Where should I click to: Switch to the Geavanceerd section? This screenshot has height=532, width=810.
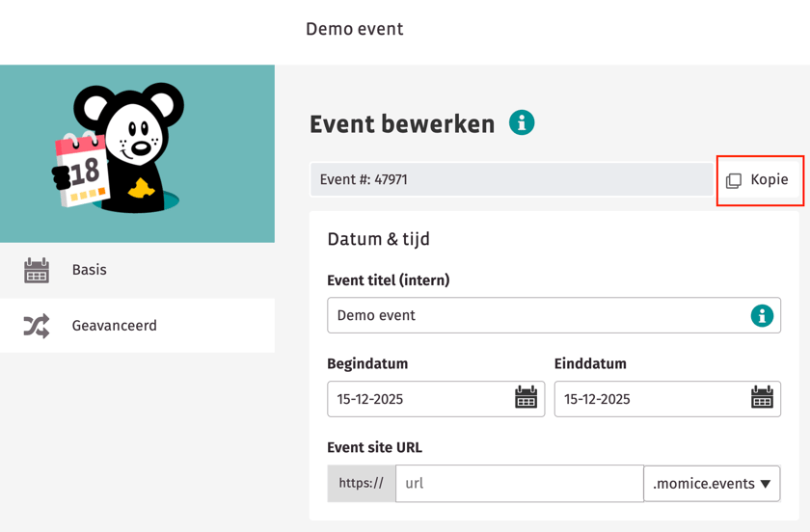pos(114,326)
